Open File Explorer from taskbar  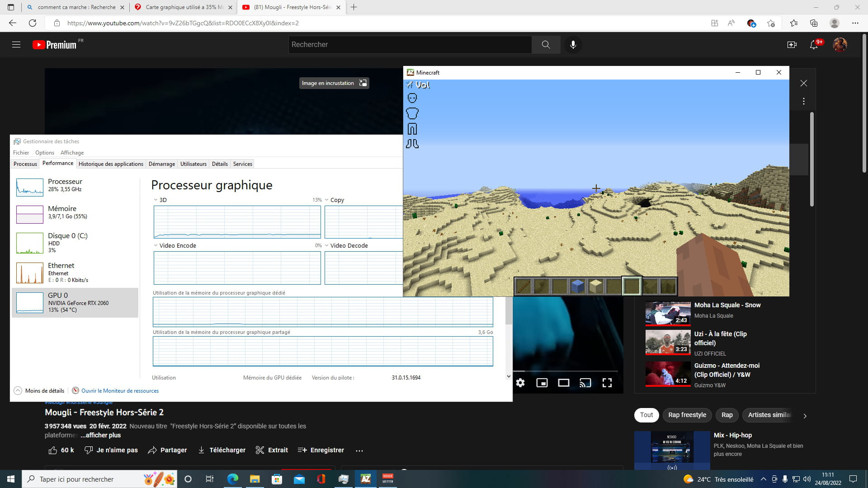(x=255, y=479)
